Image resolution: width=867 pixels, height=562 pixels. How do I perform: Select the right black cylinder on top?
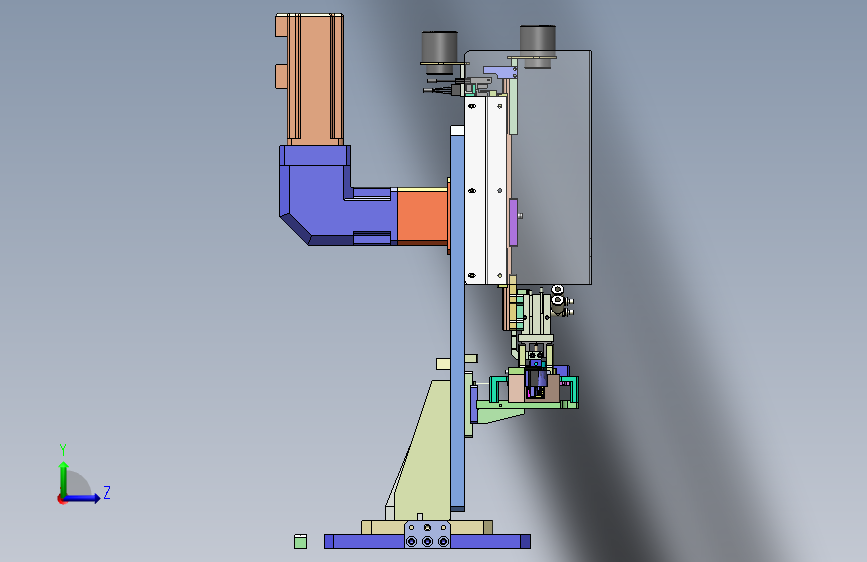537,45
